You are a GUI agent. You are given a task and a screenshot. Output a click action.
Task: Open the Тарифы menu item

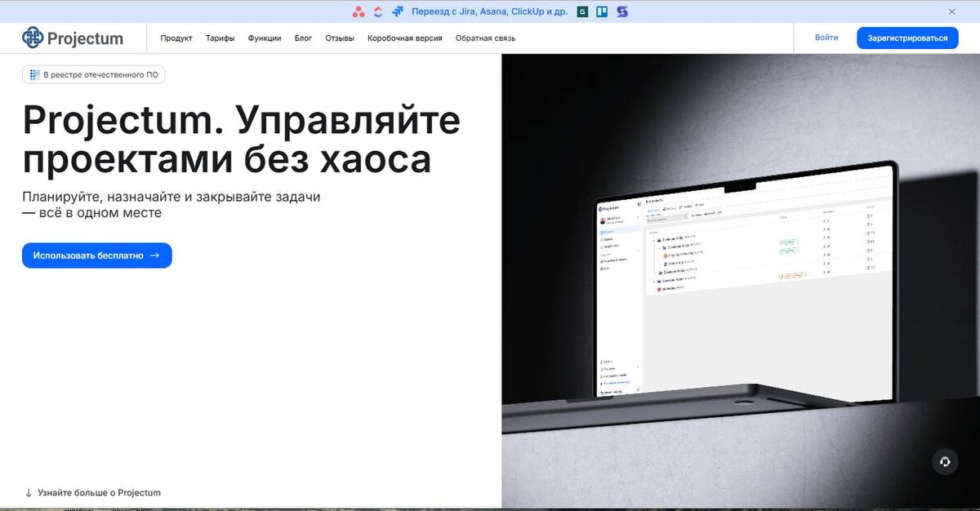(220, 38)
